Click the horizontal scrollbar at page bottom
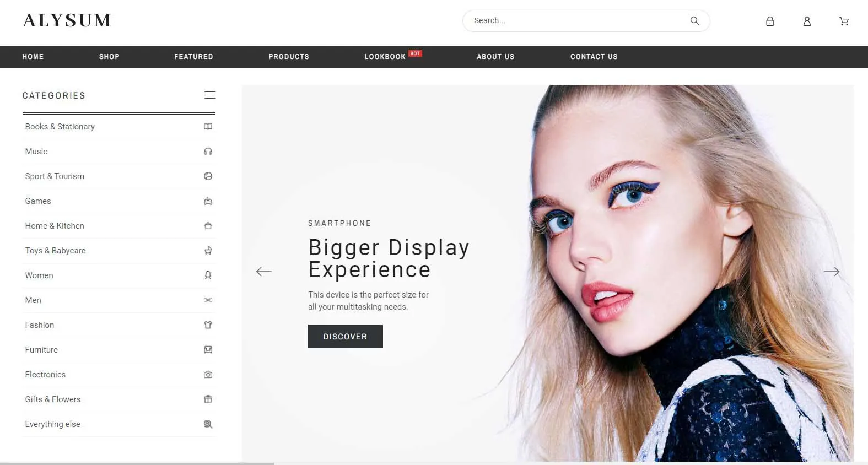Image resolution: width=868 pixels, height=465 pixels. [x=137, y=463]
